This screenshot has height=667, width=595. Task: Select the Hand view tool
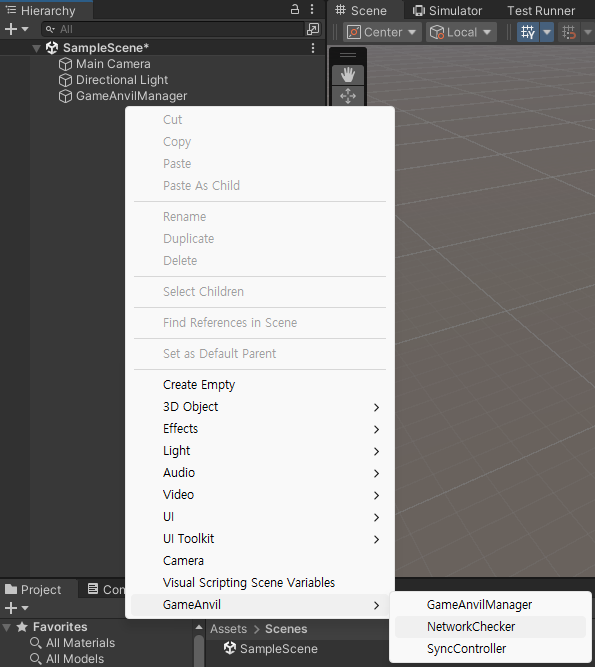pos(347,75)
